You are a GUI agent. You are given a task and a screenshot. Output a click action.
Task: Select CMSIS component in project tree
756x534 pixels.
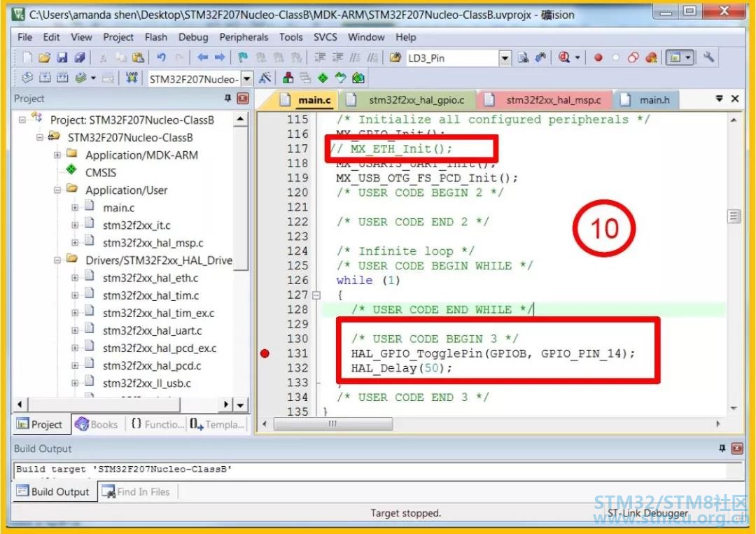click(x=100, y=173)
